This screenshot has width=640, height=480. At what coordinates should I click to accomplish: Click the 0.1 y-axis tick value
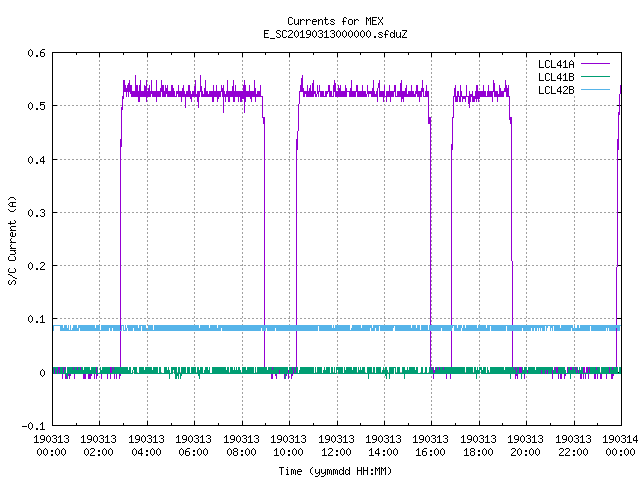pos(36,319)
